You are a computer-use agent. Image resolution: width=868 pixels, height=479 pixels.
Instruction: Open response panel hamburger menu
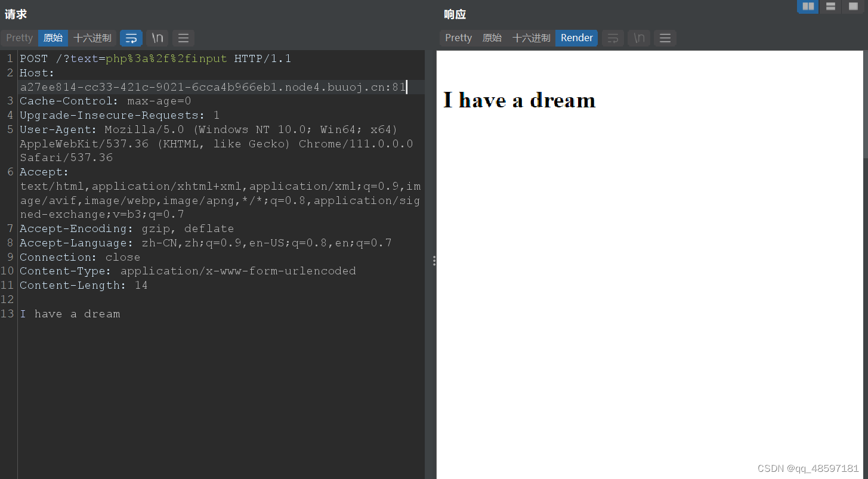[x=665, y=38]
